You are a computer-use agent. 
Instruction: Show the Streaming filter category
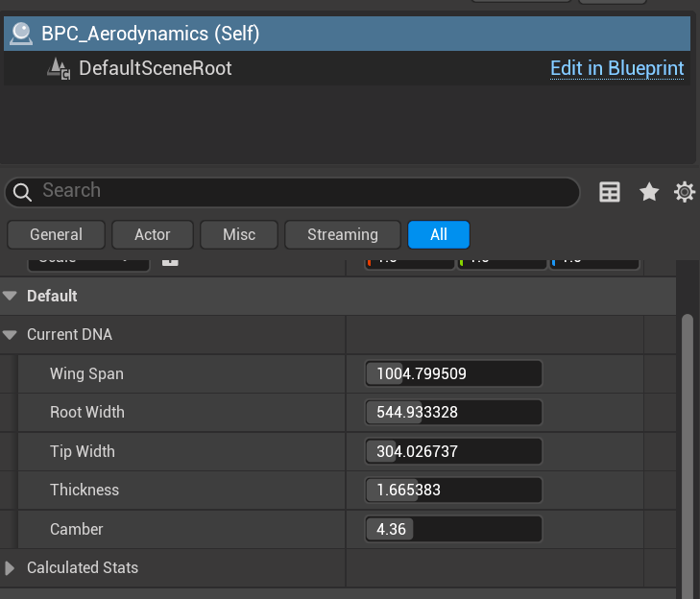(x=342, y=234)
